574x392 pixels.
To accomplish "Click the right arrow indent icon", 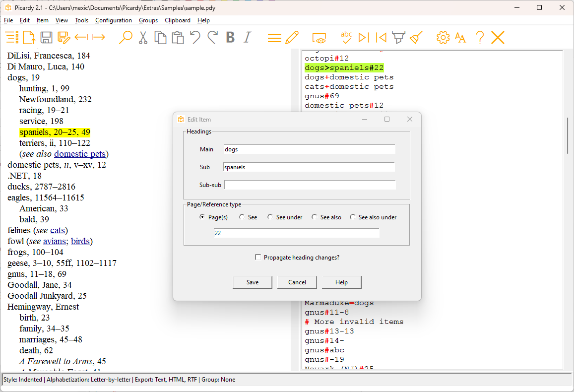I will [x=98, y=37].
